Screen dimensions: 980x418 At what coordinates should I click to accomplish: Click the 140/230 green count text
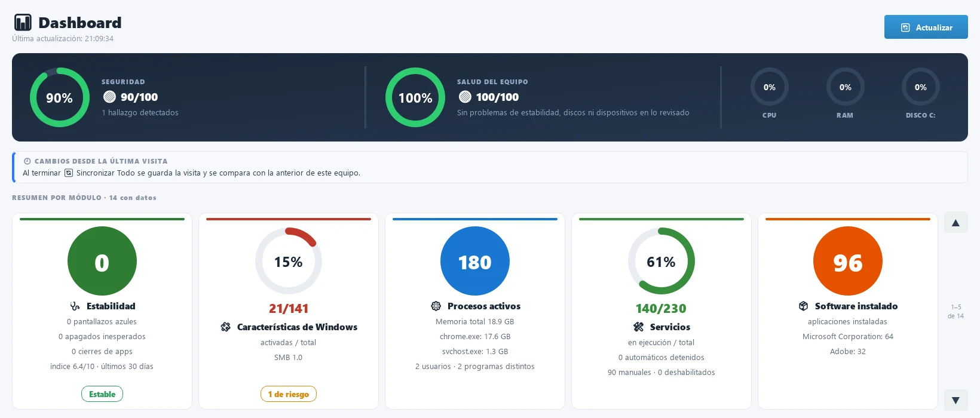tap(661, 309)
